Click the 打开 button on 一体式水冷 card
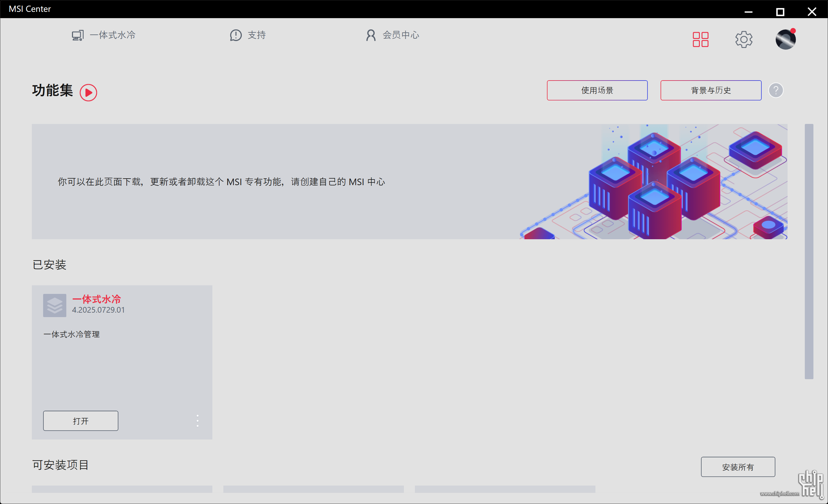The width and height of the screenshot is (828, 504). pos(81,420)
